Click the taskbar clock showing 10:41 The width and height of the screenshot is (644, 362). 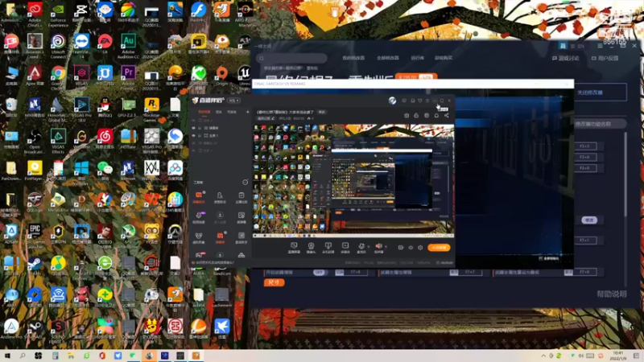coord(617,356)
